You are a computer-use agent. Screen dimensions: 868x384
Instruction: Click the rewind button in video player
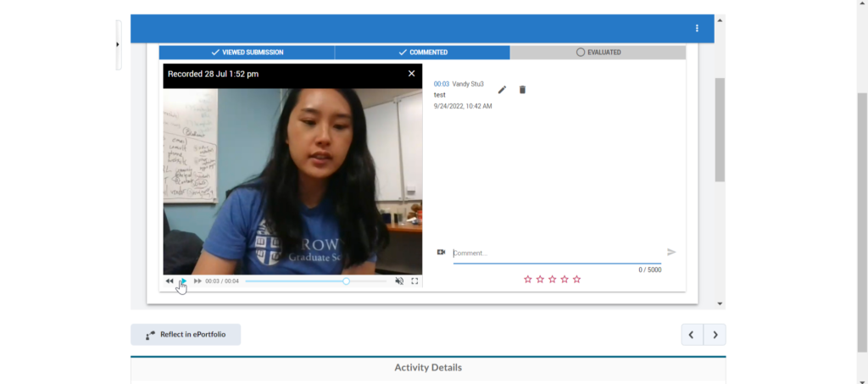pos(170,281)
